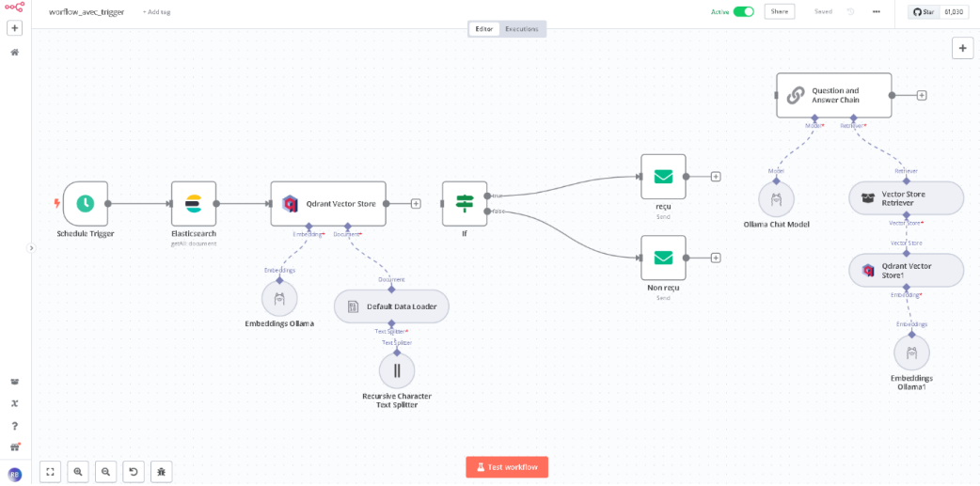Click the If node false output connector
The width and height of the screenshot is (980, 486).
(487, 212)
